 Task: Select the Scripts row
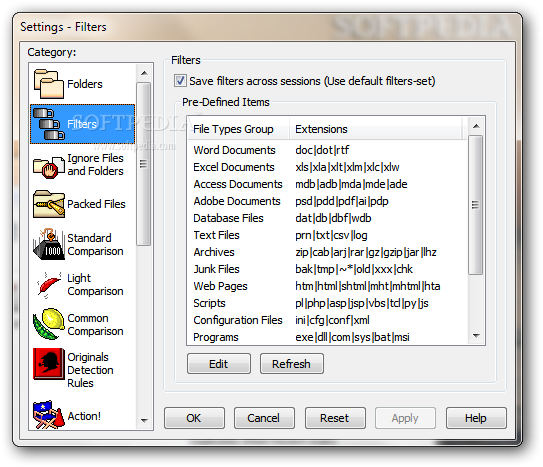[x=327, y=303]
